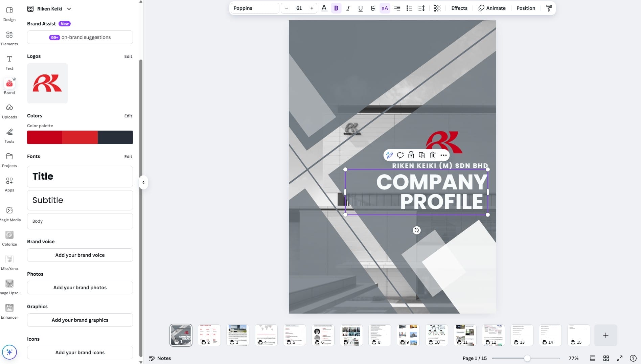This screenshot has width=641, height=364.
Task: Delete the selected text with the trash icon
Action: click(x=433, y=155)
